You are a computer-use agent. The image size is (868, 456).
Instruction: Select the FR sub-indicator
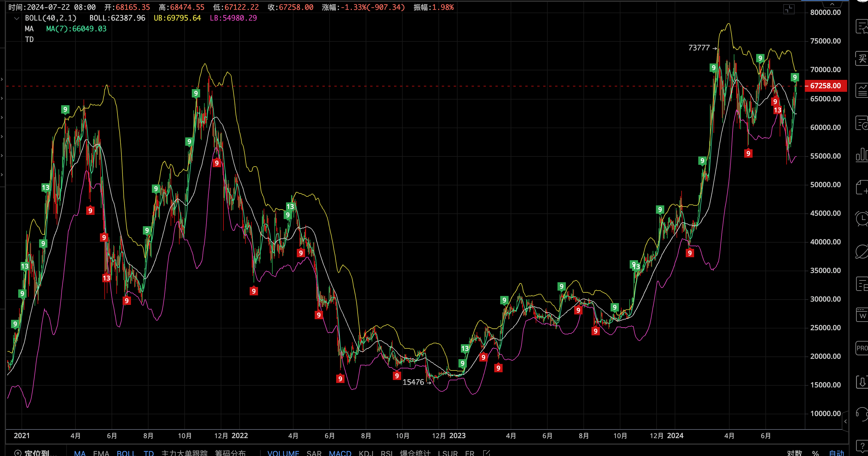pos(470,453)
